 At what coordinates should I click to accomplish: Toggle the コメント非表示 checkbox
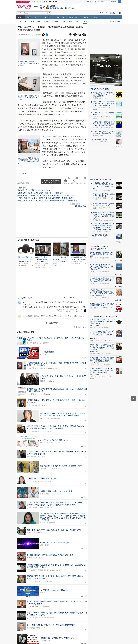[x=75, y=327]
